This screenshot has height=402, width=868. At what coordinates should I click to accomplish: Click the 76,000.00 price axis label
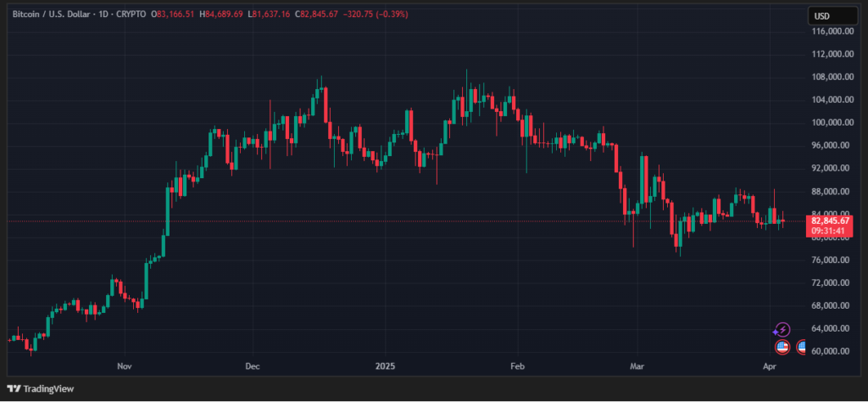832,260
